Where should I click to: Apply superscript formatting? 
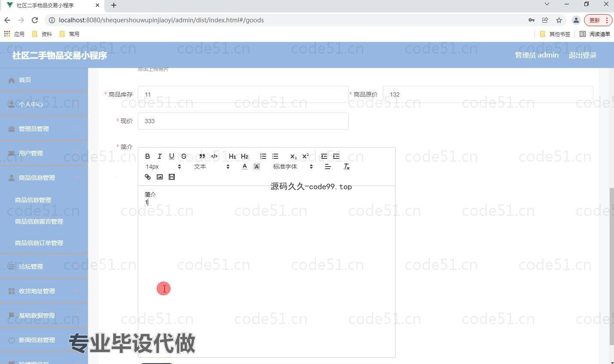pyautogui.click(x=306, y=156)
